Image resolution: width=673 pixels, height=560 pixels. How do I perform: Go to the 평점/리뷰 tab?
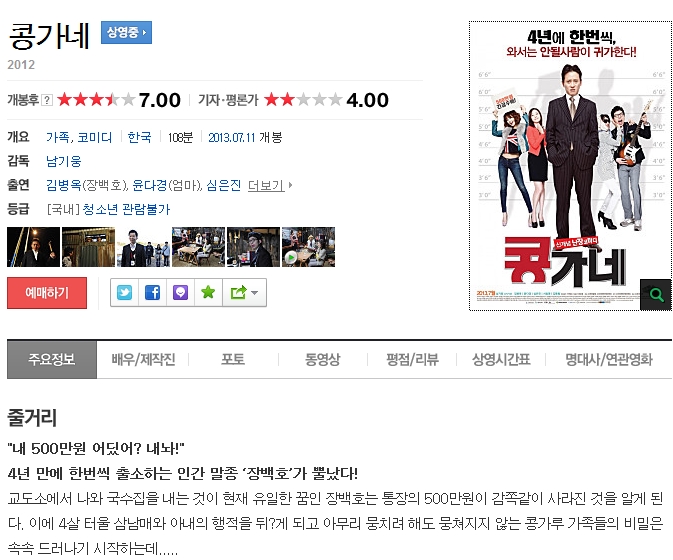[412, 359]
